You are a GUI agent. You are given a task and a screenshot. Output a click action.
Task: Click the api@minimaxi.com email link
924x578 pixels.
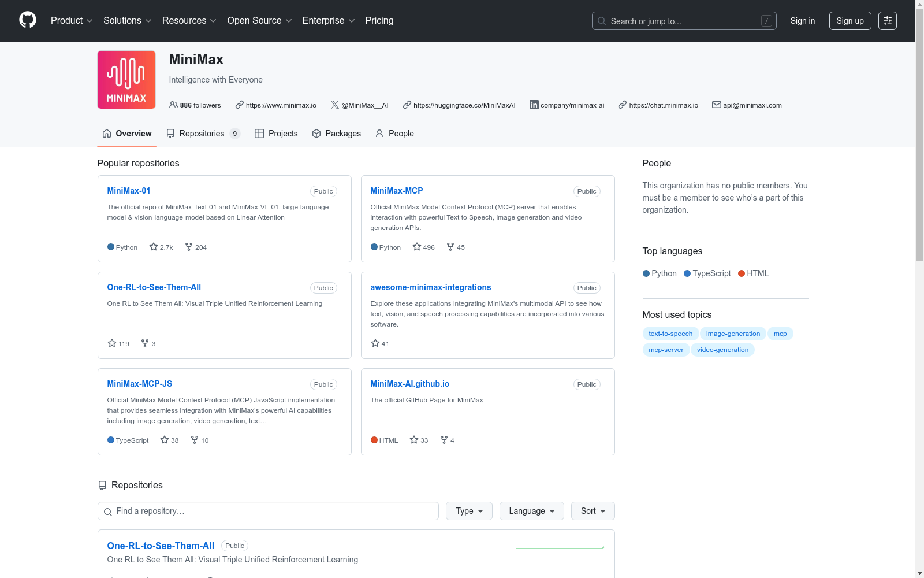(752, 105)
